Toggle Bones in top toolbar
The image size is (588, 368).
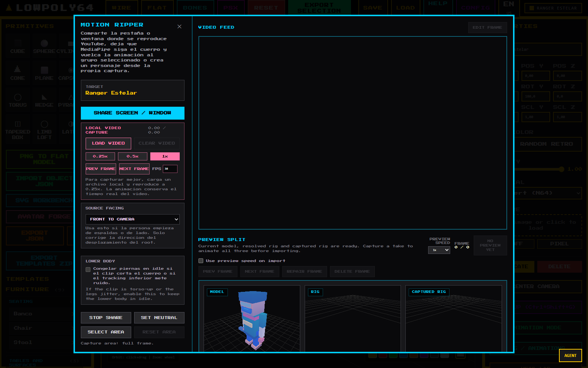195,8
